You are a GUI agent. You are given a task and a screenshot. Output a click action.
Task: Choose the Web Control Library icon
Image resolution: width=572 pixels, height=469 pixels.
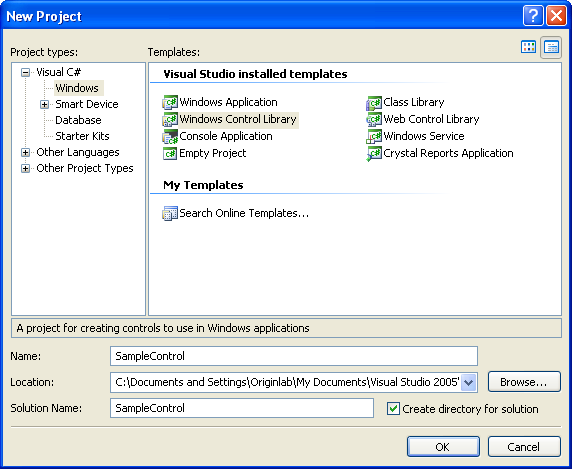coord(374,119)
